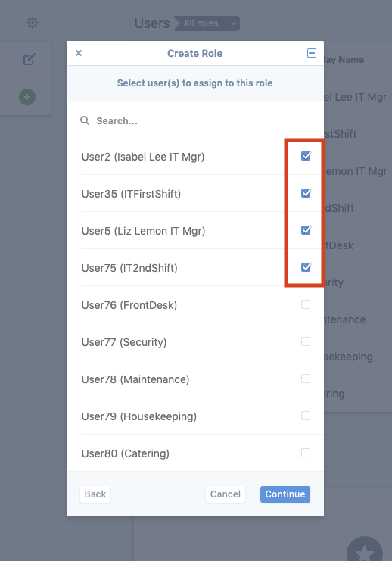The width and height of the screenshot is (392, 561).
Task: Tick the User80 (Catering) checkbox
Action: tap(306, 453)
